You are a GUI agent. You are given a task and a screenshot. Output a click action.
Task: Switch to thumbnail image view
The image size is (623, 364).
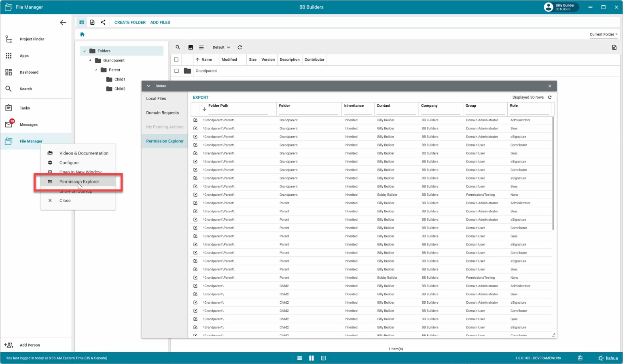point(191,47)
